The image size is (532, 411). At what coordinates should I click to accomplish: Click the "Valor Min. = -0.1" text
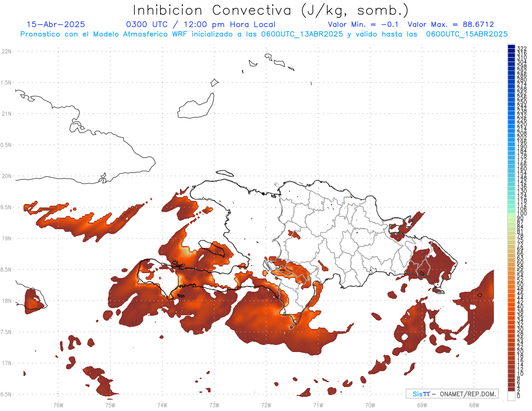364,24
